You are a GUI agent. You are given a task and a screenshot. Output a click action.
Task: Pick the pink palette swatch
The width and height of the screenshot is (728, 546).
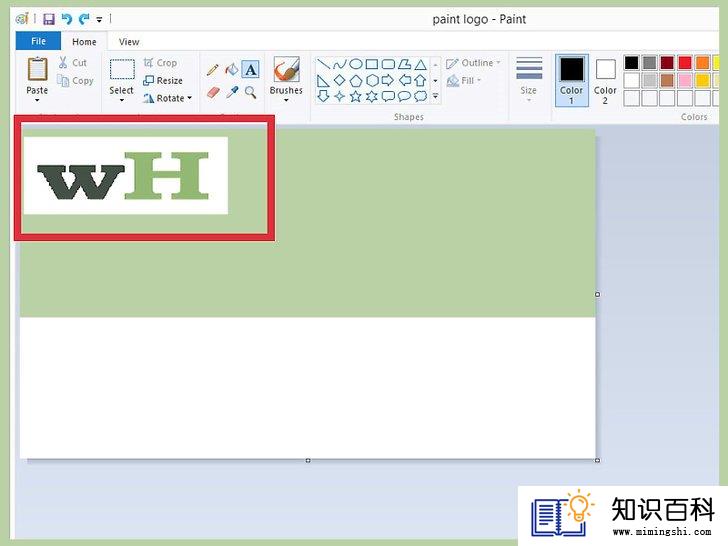[685, 80]
